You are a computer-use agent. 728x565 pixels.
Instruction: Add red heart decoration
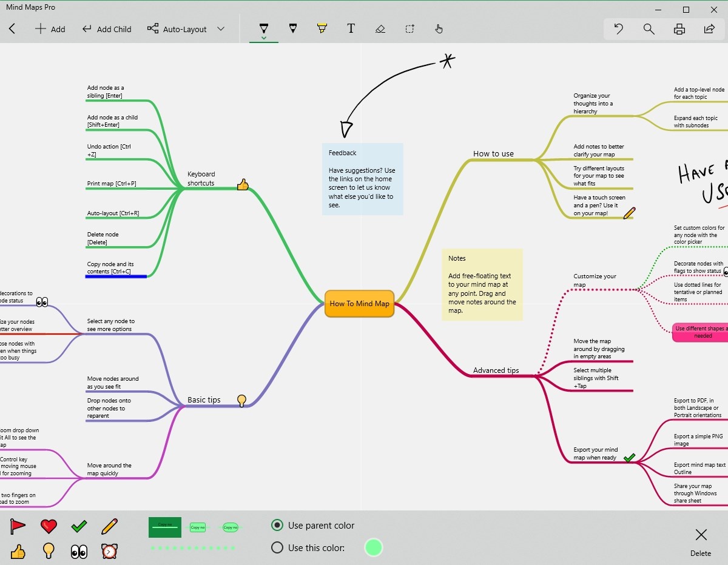[x=49, y=526]
